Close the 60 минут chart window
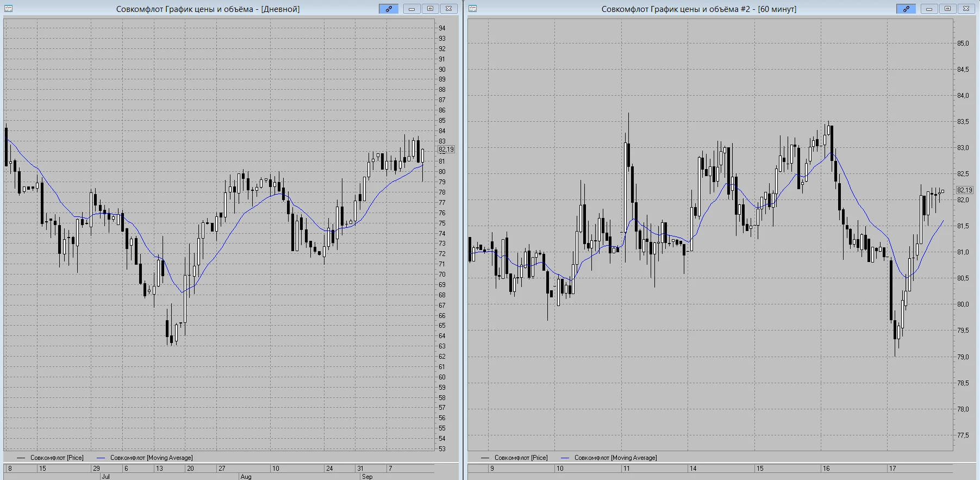The image size is (980, 480). 966,9
